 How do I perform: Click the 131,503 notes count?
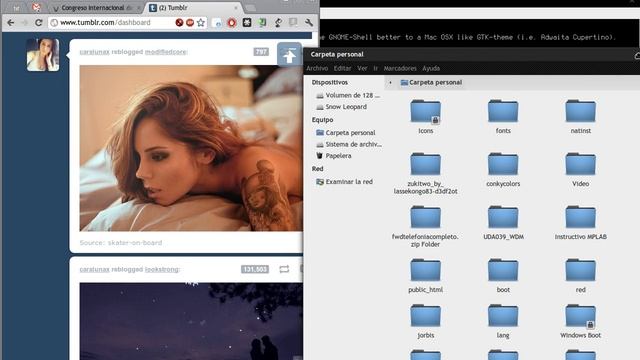255,269
